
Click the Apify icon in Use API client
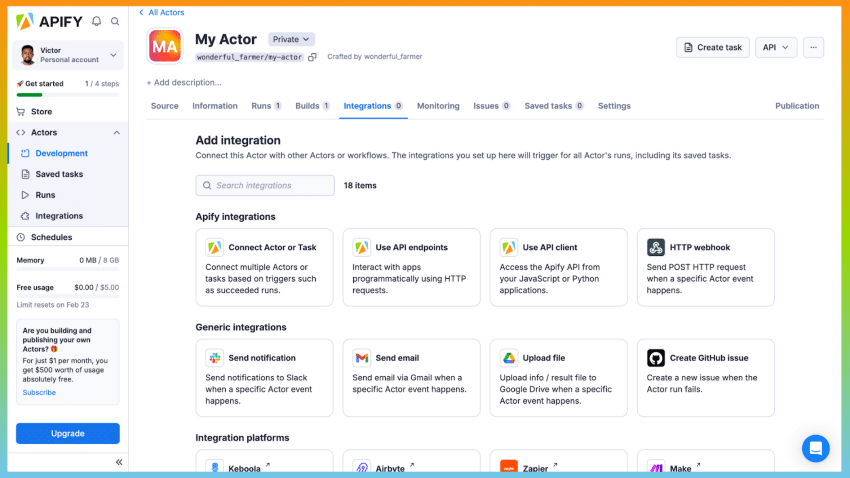click(508, 247)
